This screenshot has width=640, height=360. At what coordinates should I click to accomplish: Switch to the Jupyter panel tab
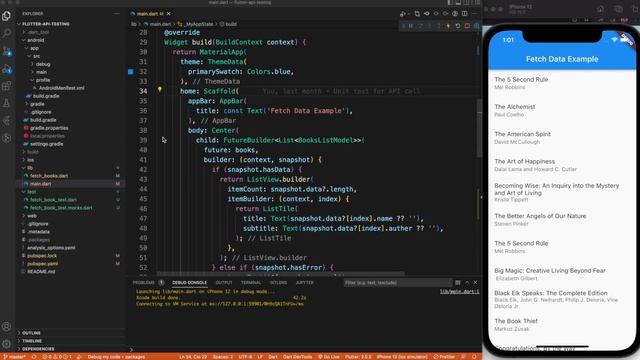tap(304, 282)
